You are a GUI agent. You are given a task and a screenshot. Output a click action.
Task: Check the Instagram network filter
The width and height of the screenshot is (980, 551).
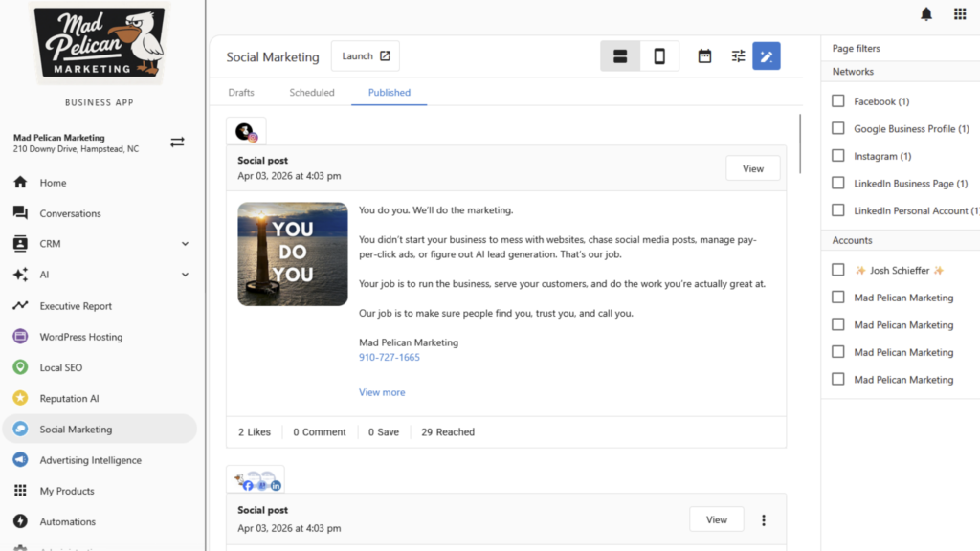coord(837,156)
